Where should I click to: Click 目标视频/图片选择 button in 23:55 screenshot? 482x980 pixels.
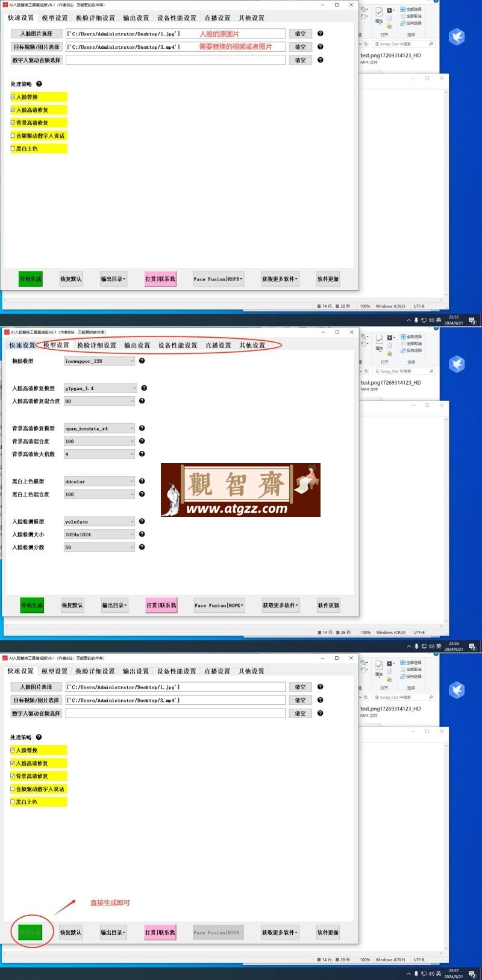[x=37, y=46]
